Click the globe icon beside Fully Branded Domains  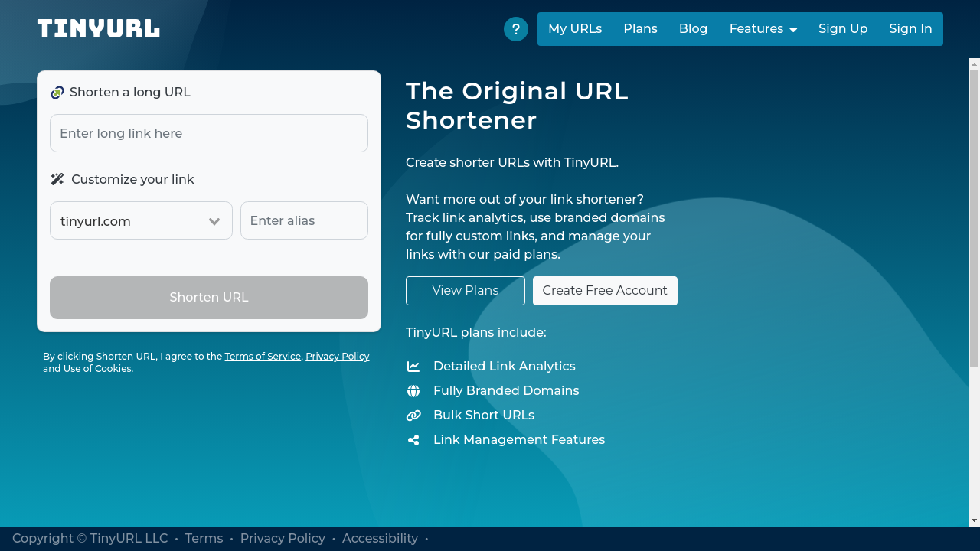[413, 390]
